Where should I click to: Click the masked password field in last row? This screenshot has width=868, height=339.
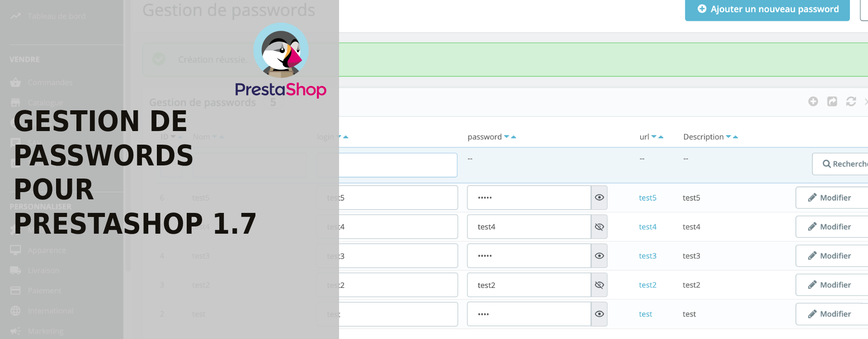tap(529, 314)
